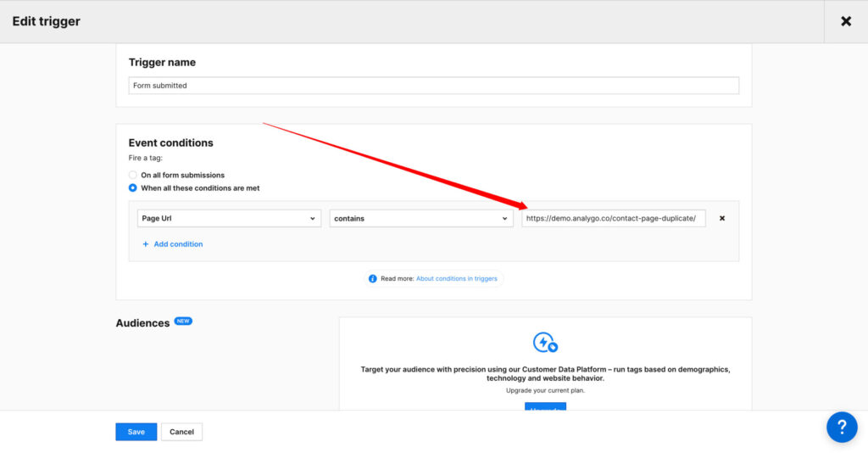Viewport: 868px width, 453px height.
Task: Close the Edit trigger panel
Action: tap(845, 21)
